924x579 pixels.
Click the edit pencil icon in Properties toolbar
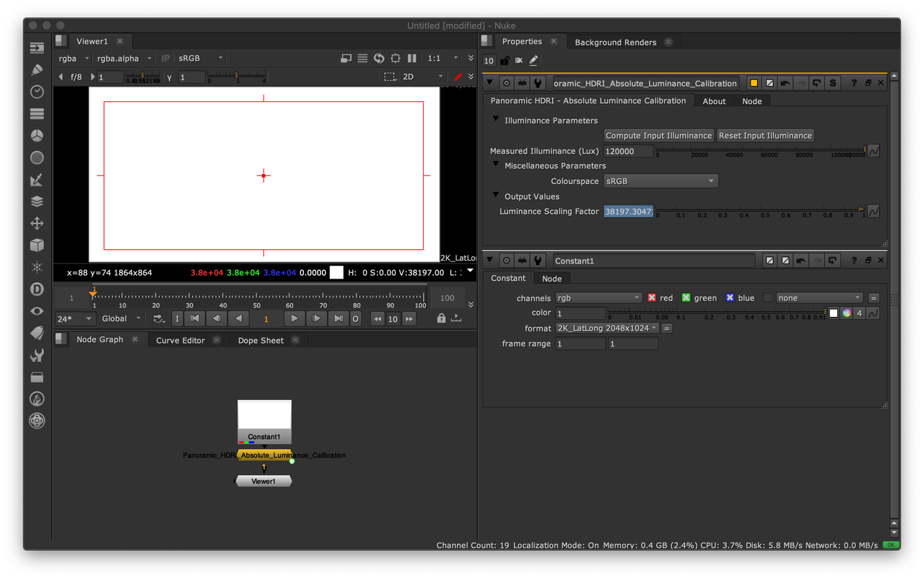point(533,61)
